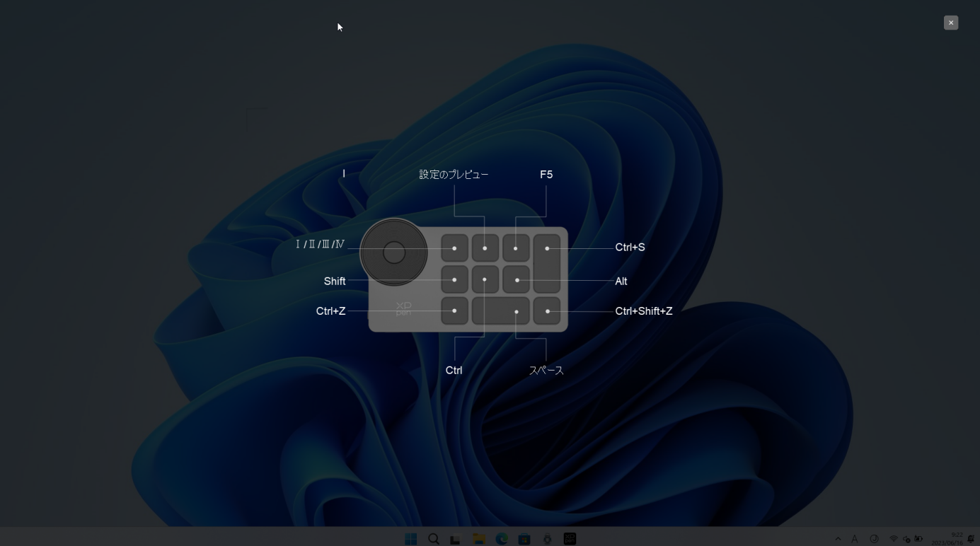Click the tall remote key mapped to Ctrl+S
The image size is (980, 546).
click(547, 264)
